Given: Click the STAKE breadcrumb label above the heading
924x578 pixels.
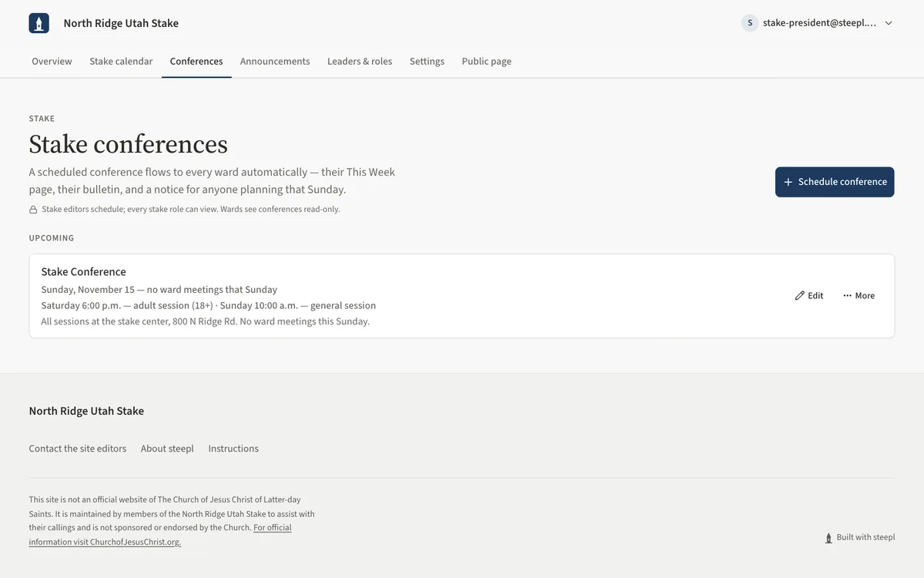Looking at the screenshot, I should pos(42,119).
